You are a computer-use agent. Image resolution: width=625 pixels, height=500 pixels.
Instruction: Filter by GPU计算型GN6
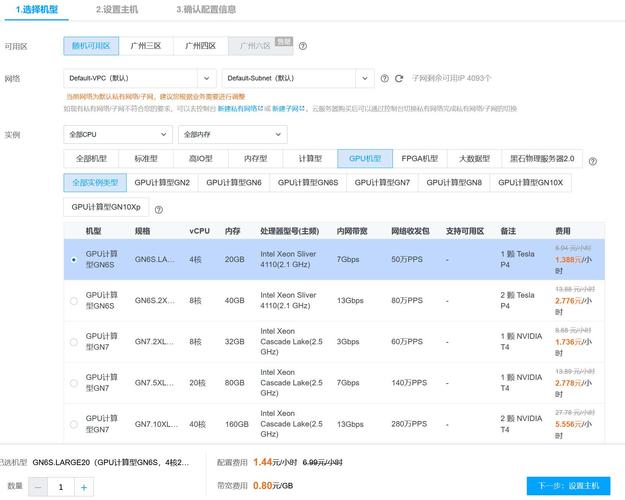click(234, 183)
